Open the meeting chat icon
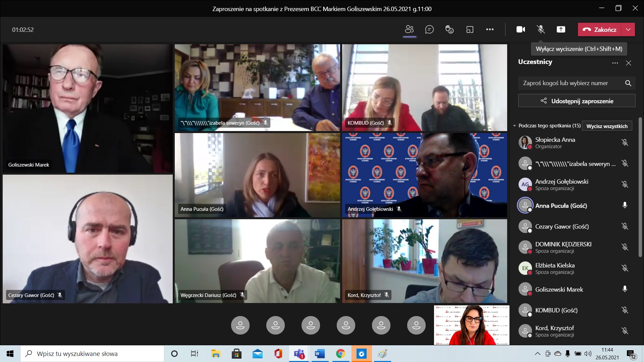Image resolution: width=644 pixels, height=362 pixels. 429,29
